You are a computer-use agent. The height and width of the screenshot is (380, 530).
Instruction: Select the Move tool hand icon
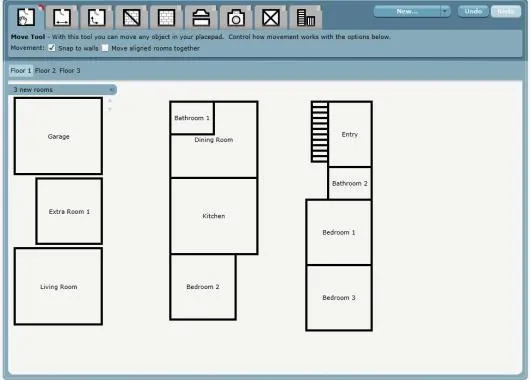(26, 17)
